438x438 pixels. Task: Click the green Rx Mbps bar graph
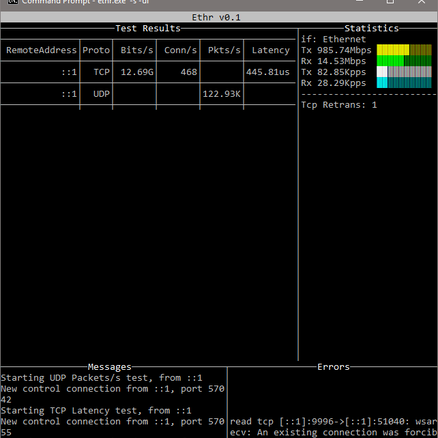[x=404, y=61]
